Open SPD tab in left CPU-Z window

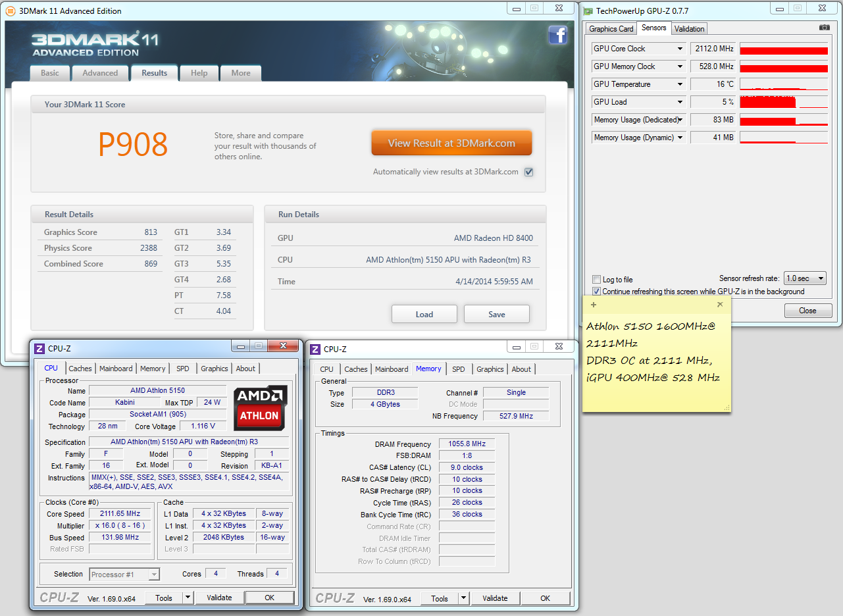[183, 369]
